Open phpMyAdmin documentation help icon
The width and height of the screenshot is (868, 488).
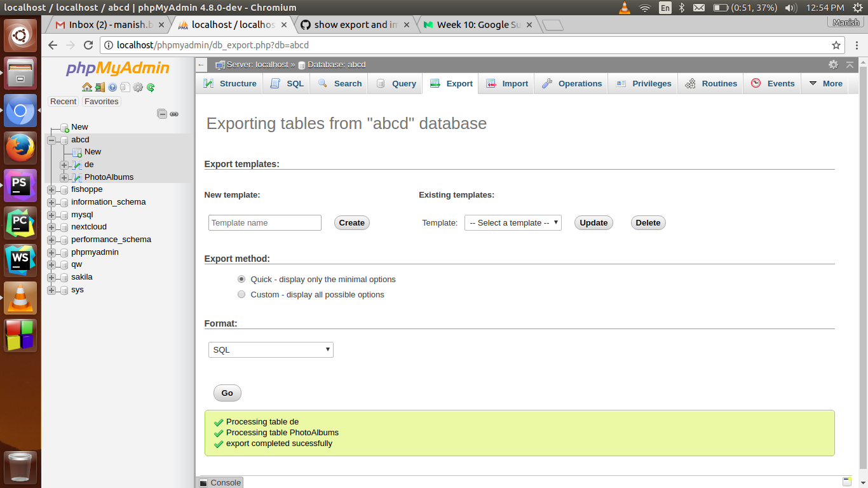112,88
